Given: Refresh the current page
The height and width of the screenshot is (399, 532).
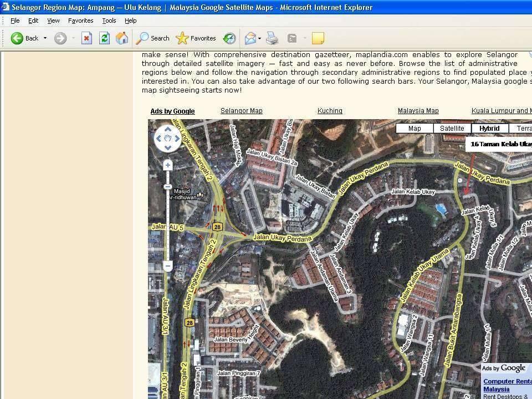Looking at the screenshot, I should point(104,38).
